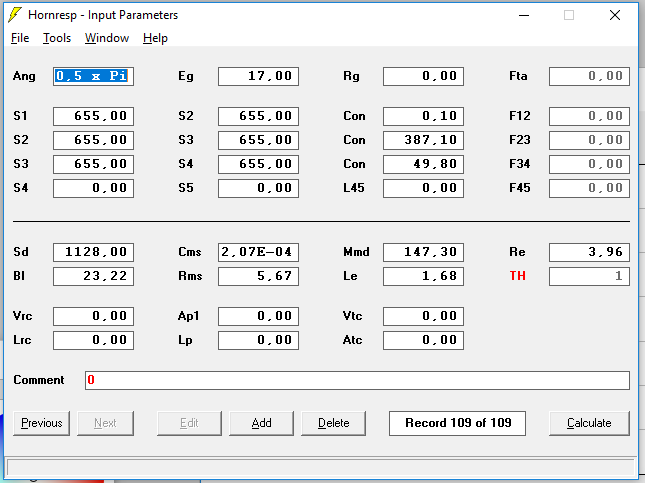The height and width of the screenshot is (483, 645).
Task: Click the Rms field showing 5,67
Action: pyautogui.click(x=258, y=276)
